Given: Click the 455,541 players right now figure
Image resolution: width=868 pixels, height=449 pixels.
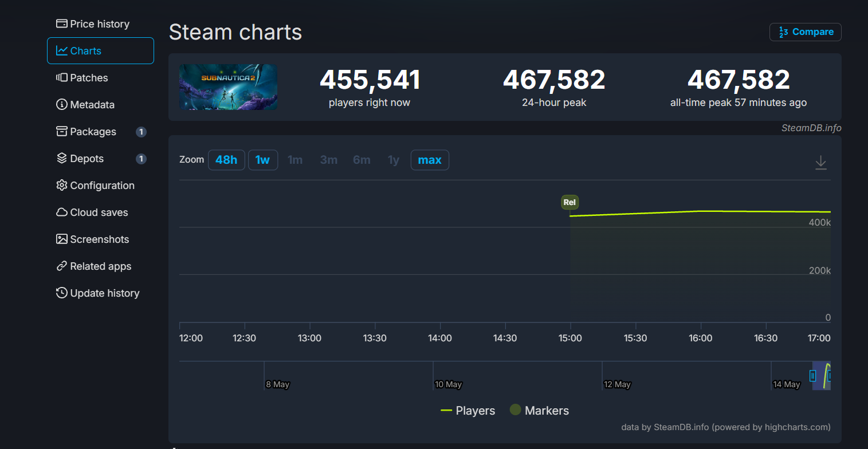Looking at the screenshot, I should pyautogui.click(x=370, y=80).
